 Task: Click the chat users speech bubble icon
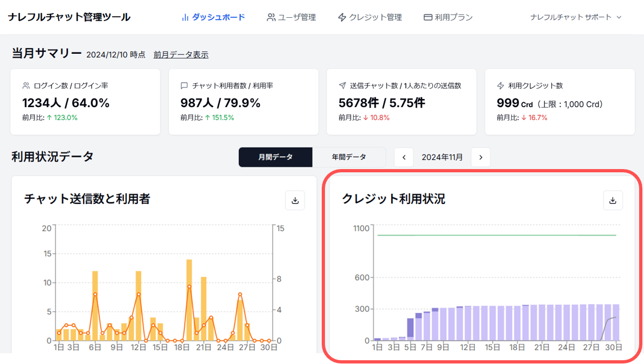[x=184, y=86]
